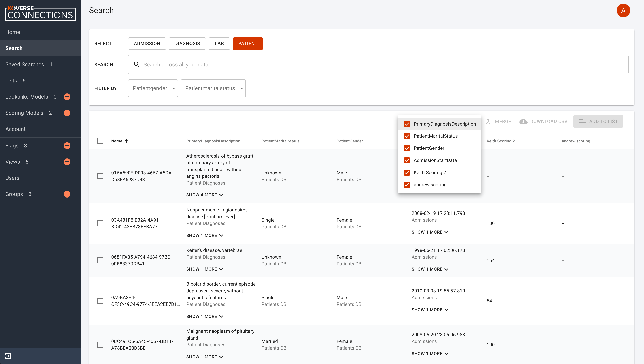Expand SHOW 1 MORE under Legionnaires' disease

coord(204,235)
